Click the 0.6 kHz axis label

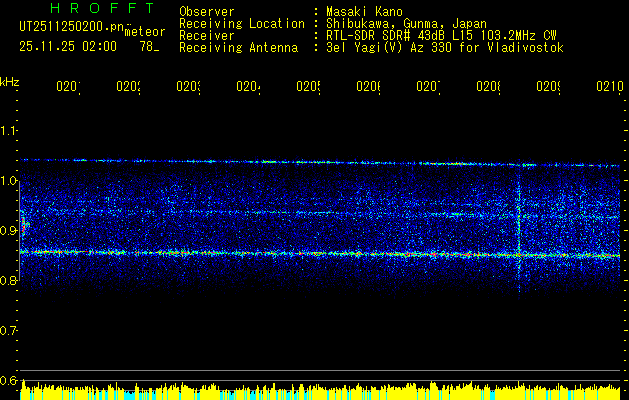(8, 381)
